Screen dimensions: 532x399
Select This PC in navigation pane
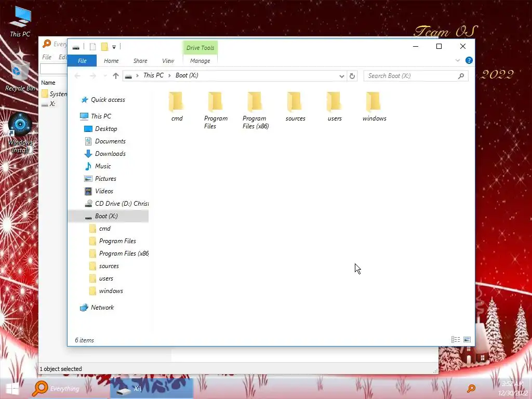[101, 116]
